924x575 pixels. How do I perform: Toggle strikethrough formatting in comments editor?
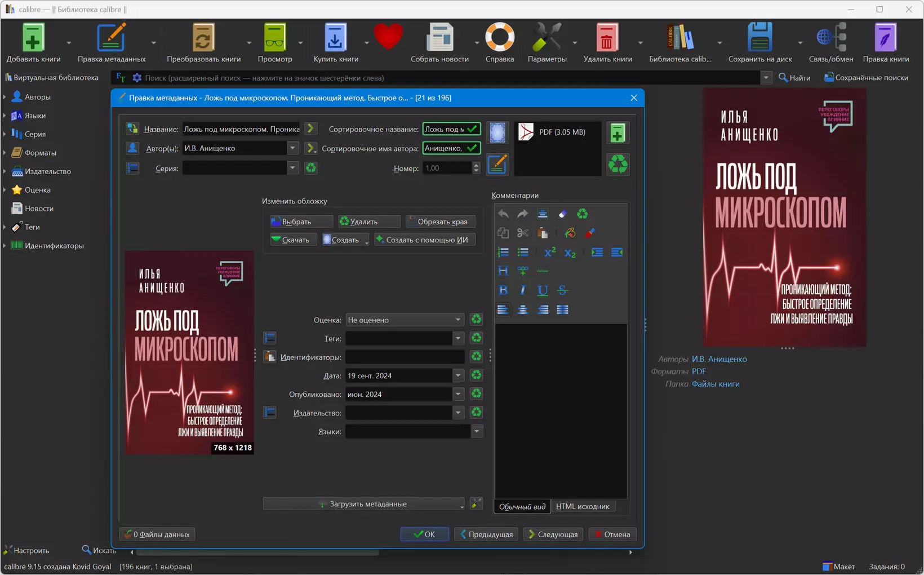coord(562,290)
